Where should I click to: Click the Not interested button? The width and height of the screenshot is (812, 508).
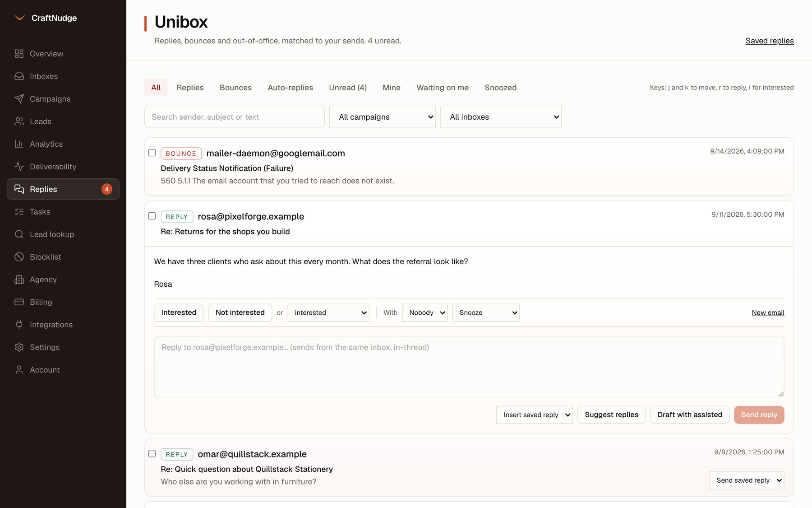pyautogui.click(x=240, y=312)
